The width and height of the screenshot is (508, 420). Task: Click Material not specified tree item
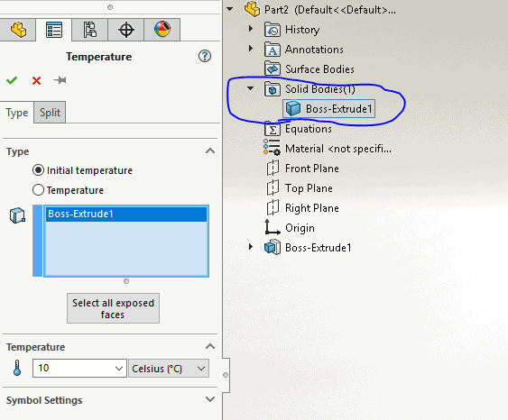(x=337, y=149)
